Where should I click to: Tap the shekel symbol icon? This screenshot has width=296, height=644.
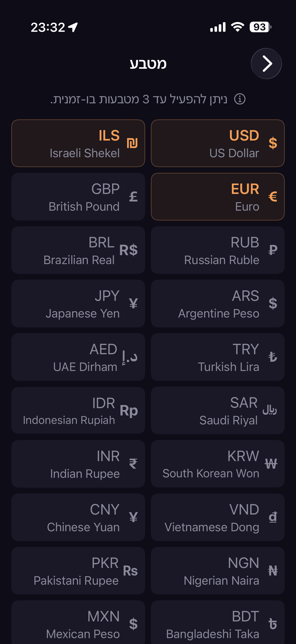pyautogui.click(x=132, y=143)
